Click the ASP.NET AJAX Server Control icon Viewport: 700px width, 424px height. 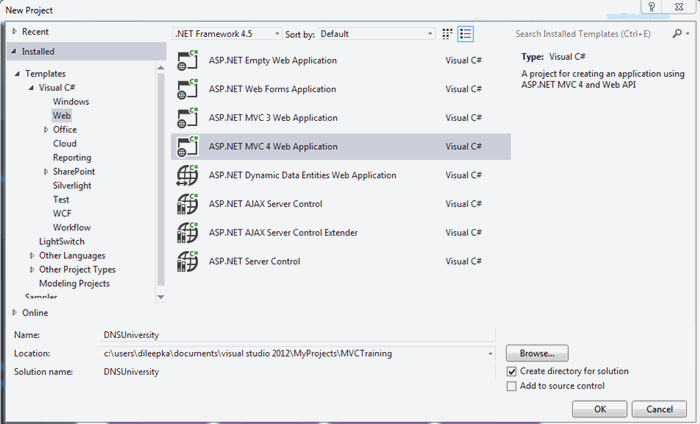pos(188,204)
